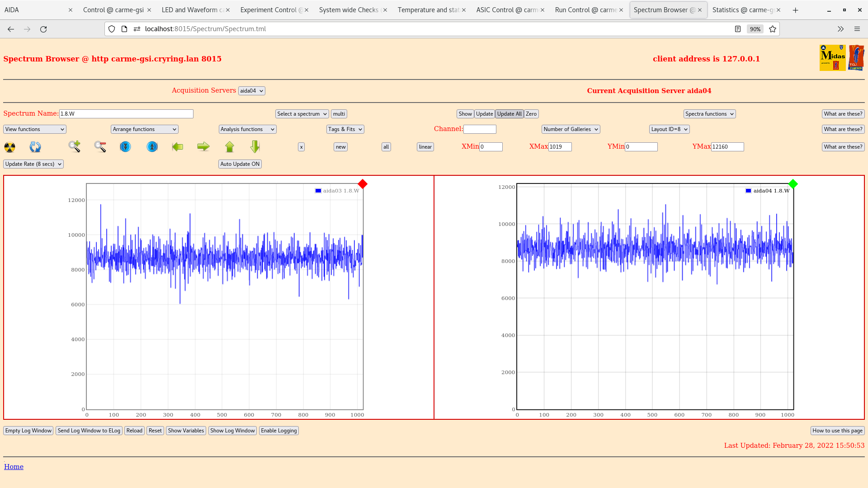
Task: Expand the View functions dropdown
Action: click(35, 129)
